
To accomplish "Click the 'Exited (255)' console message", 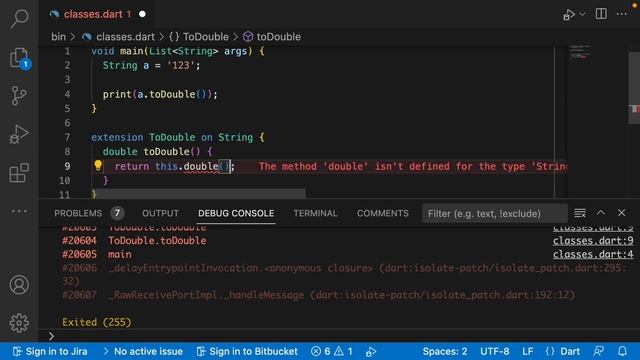I will point(97,322).
